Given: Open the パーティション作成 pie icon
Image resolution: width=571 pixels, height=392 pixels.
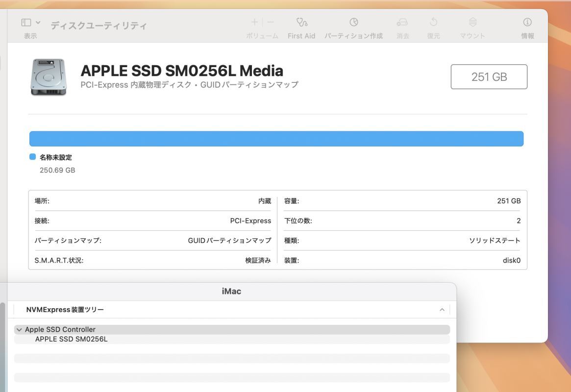Looking at the screenshot, I should pos(353,22).
